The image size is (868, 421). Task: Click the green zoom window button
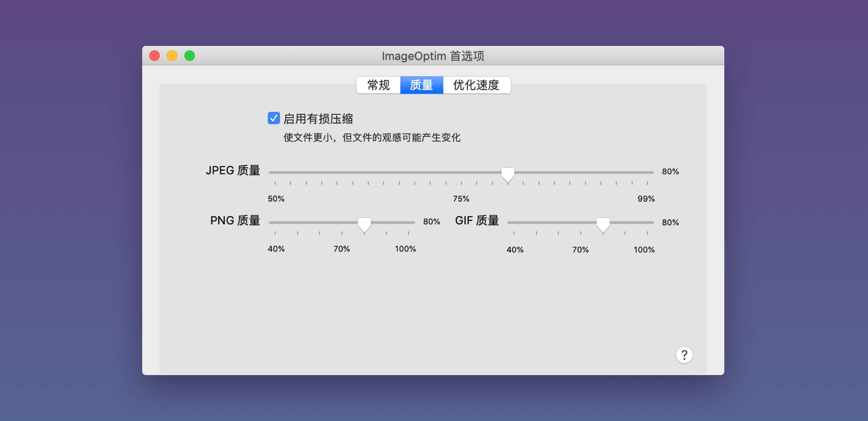point(190,56)
